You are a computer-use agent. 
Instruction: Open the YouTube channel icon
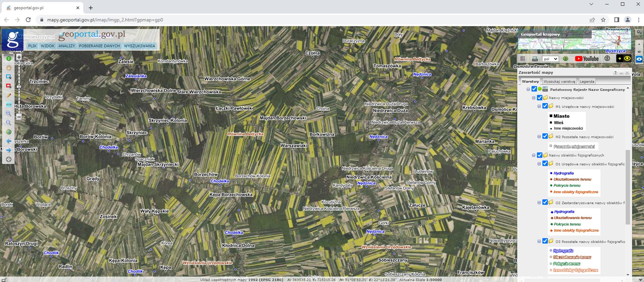587,59
